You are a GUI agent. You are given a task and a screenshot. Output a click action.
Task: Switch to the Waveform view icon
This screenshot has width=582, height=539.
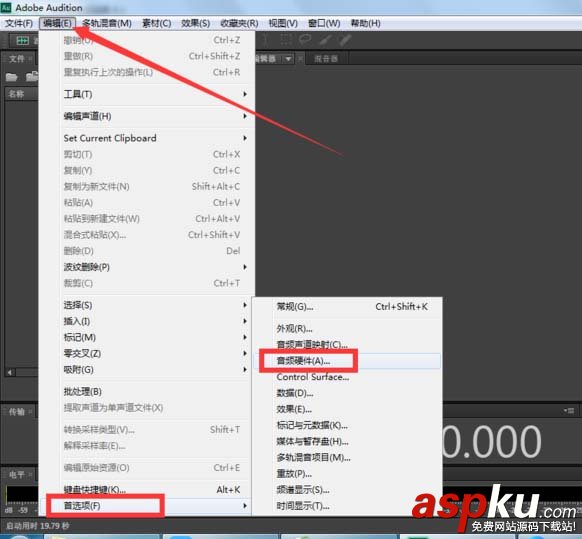[x=22, y=40]
